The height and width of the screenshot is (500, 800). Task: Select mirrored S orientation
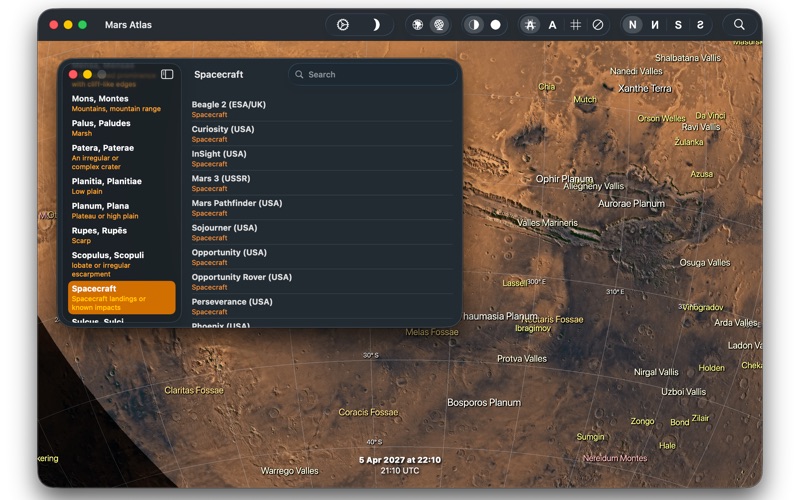(700, 24)
